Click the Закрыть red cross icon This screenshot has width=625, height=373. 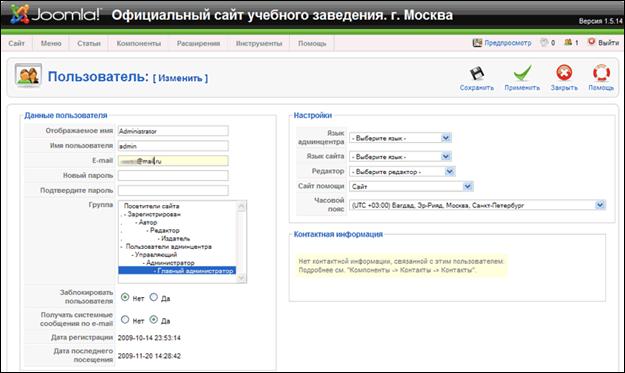point(564,73)
